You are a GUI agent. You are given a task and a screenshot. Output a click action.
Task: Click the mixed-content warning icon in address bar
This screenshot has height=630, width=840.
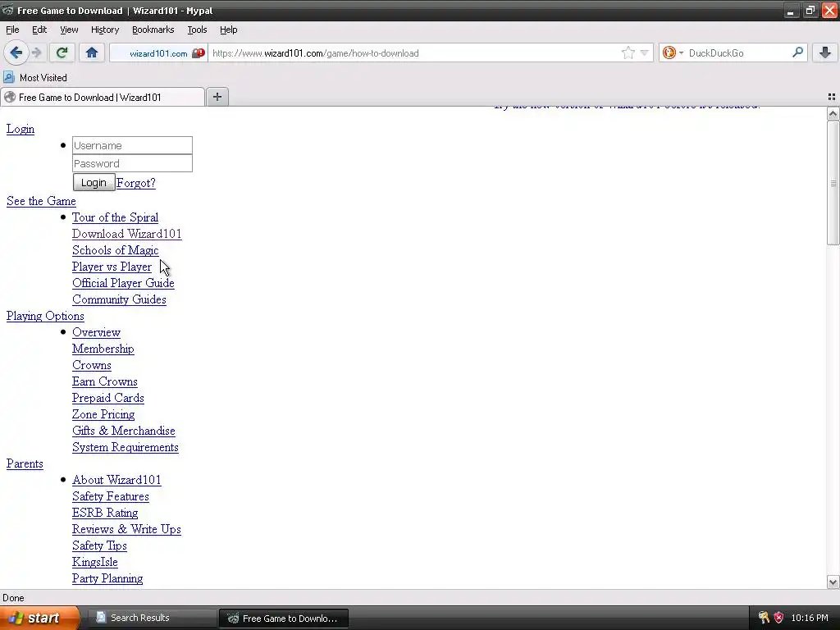click(199, 53)
